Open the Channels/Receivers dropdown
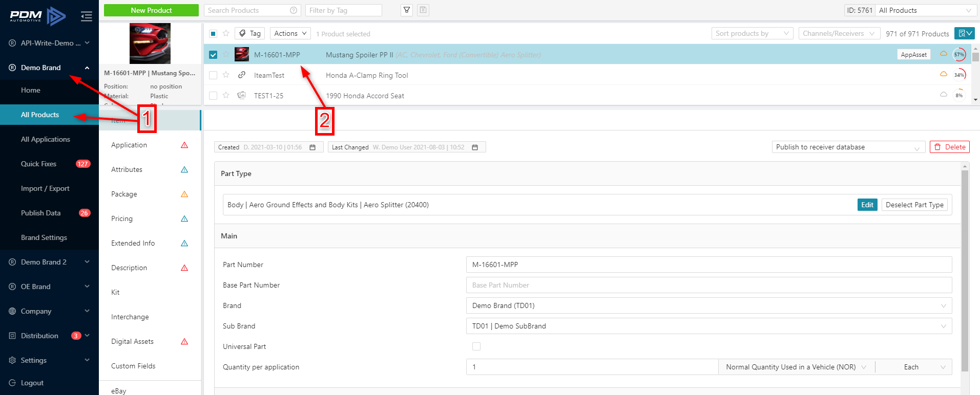980x395 pixels. pos(839,33)
